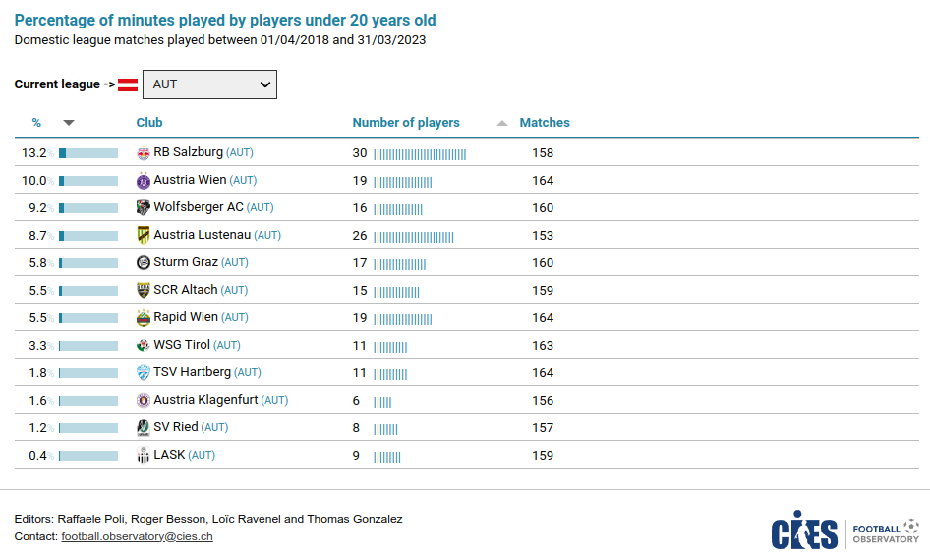Click the LASK club crest
930x560 pixels.
[143, 455]
